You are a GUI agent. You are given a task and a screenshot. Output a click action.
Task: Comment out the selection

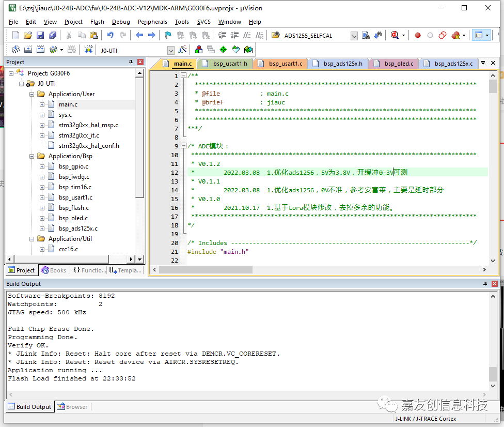(x=247, y=35)
